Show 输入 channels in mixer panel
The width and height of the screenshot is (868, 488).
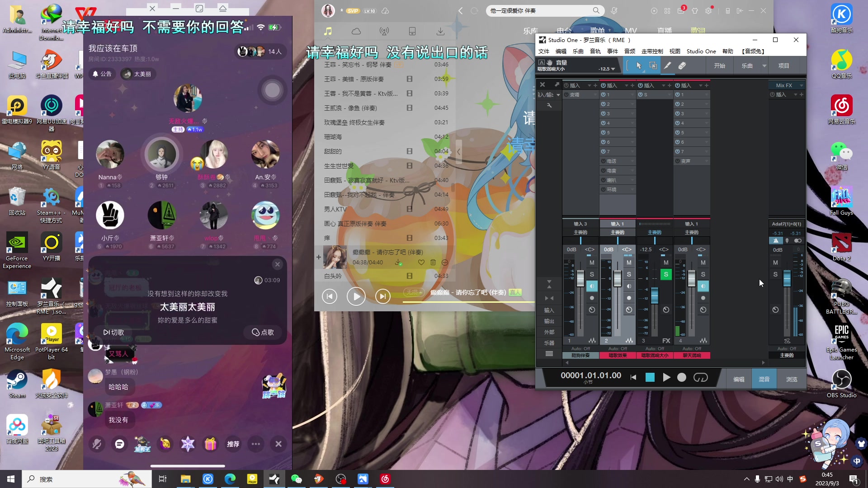pyautogui.click(x=549, y=310)
